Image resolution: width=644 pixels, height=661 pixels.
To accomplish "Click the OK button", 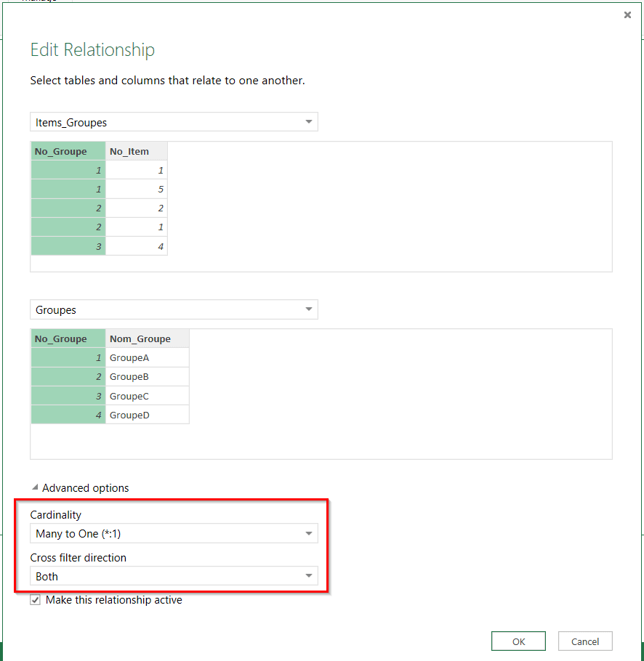I will click(x=518, y=641).
